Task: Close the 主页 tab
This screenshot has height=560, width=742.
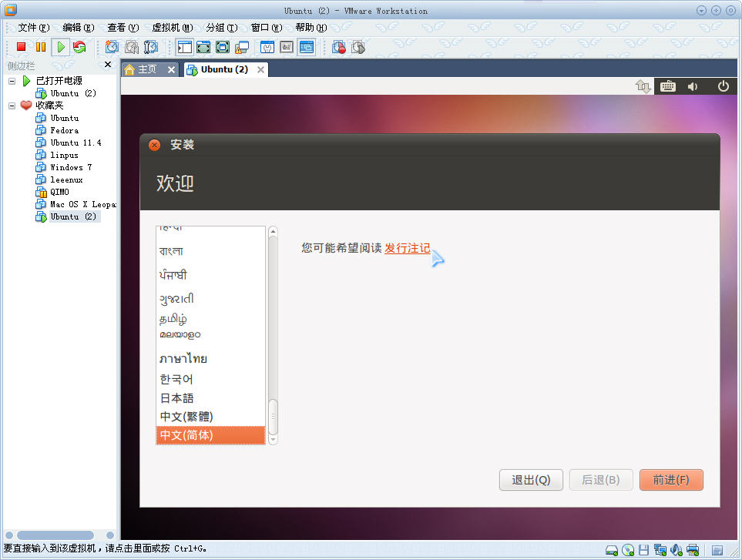Action: (x=171, y=70)
